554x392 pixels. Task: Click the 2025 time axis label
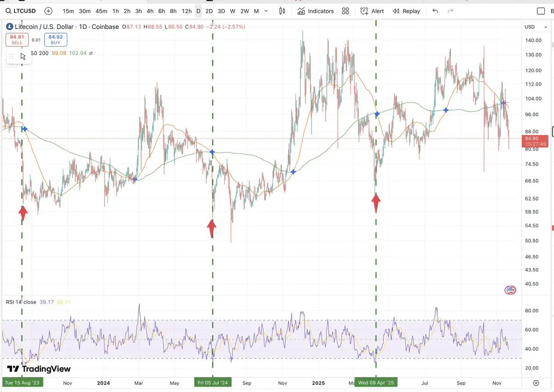[x=319, y=383]
